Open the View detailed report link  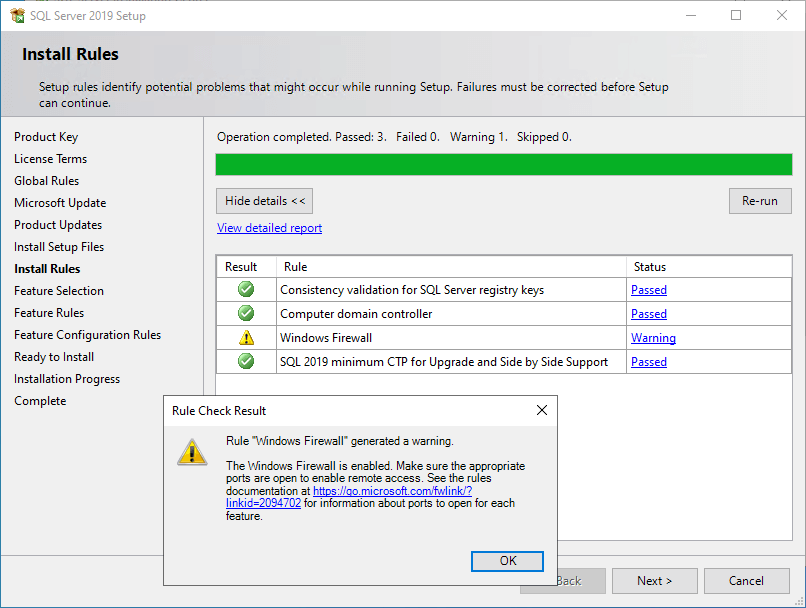[269, 228]
